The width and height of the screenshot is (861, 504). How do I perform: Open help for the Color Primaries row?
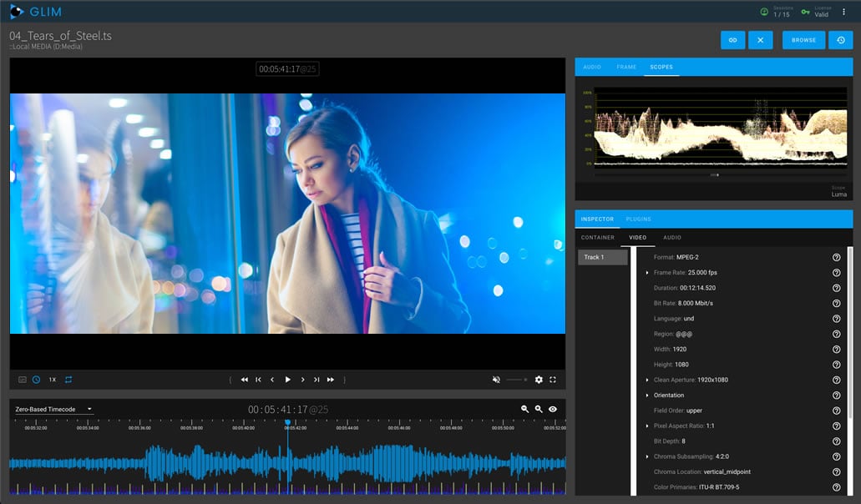pos(836,487)
